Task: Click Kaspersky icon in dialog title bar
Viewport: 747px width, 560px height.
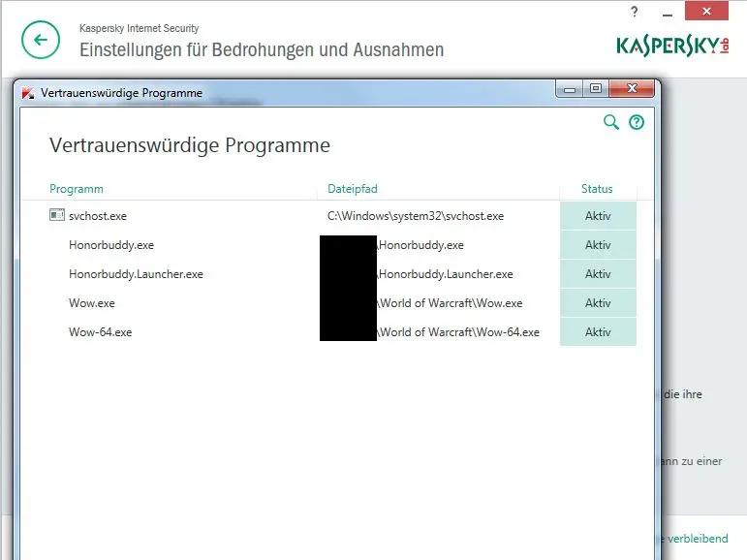Action: (x=28, y=93)
